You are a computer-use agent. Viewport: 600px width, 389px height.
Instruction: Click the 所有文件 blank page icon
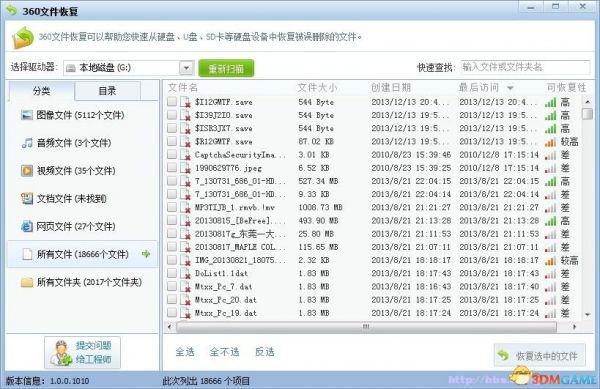point(27,254)
